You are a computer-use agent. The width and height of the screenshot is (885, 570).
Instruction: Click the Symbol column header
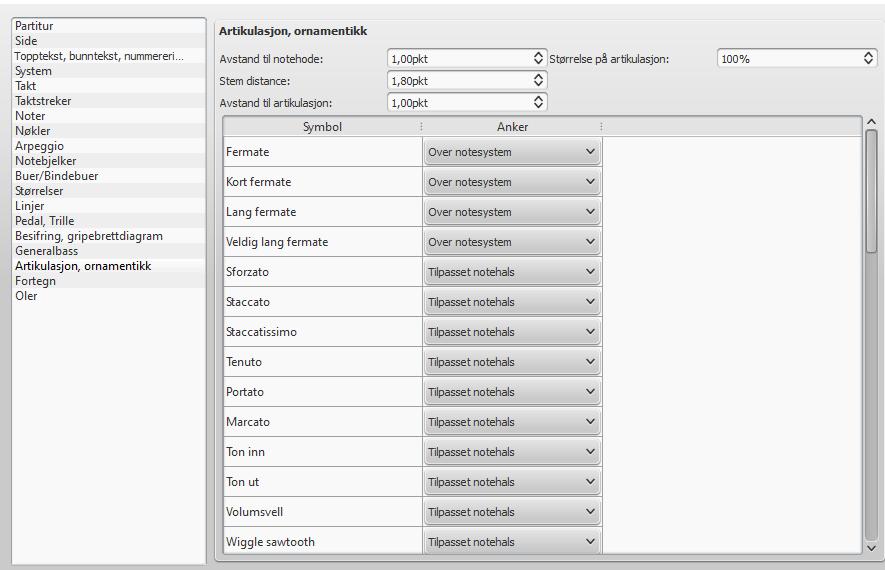click(322, 126)
